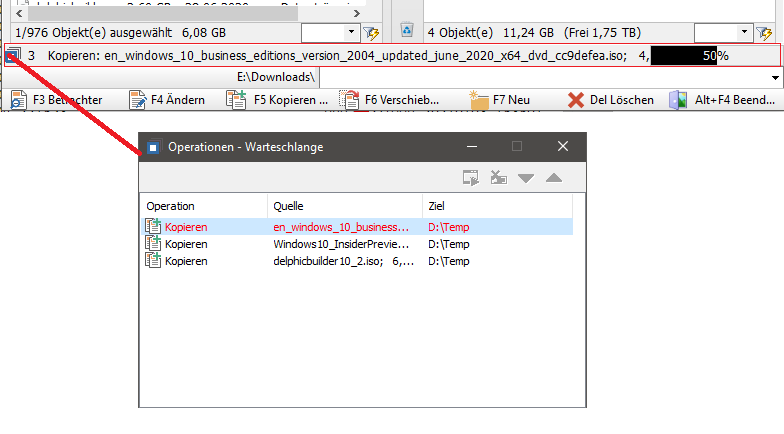The width and height of the screenshot is (784, 434).
Task: Move queue item down with down arrow
Action: pos(526,178)
